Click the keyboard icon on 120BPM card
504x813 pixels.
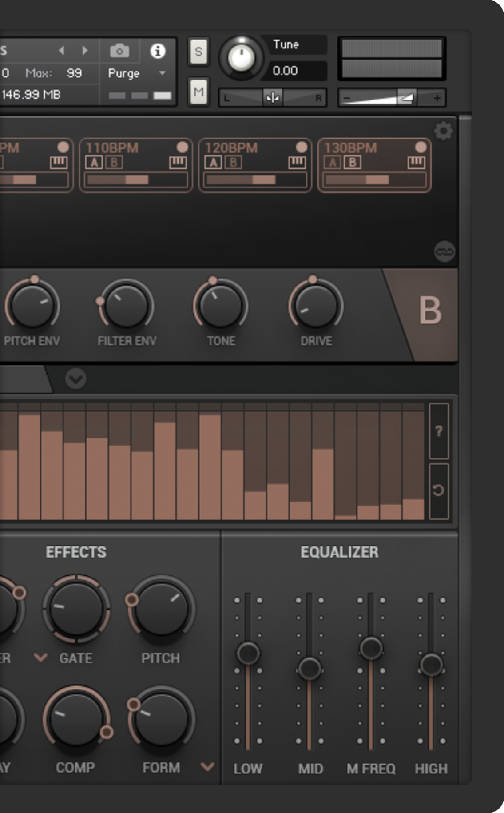[297, 163]
